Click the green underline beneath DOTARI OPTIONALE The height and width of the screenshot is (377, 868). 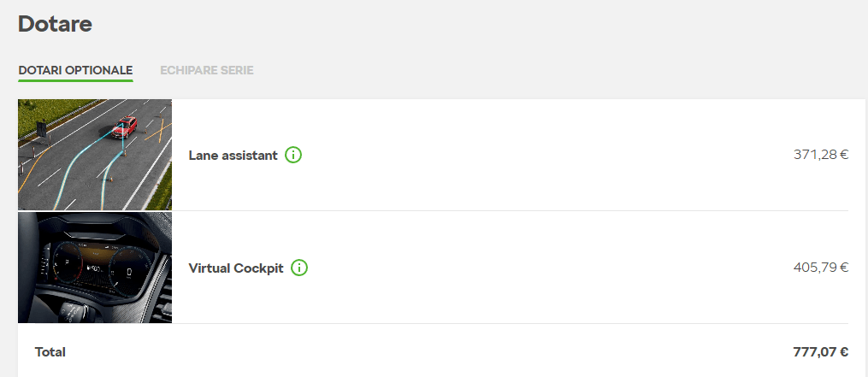(75, 81)
